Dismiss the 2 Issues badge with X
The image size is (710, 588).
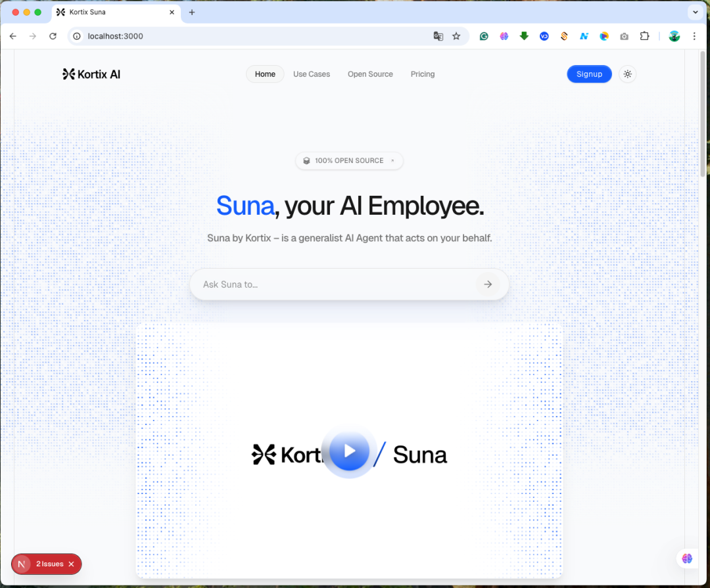71,564
